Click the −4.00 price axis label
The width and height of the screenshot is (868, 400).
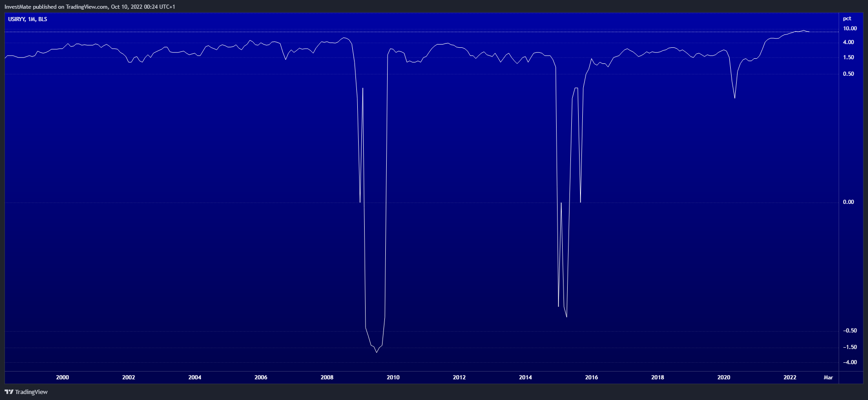click(x=850, y=362)
